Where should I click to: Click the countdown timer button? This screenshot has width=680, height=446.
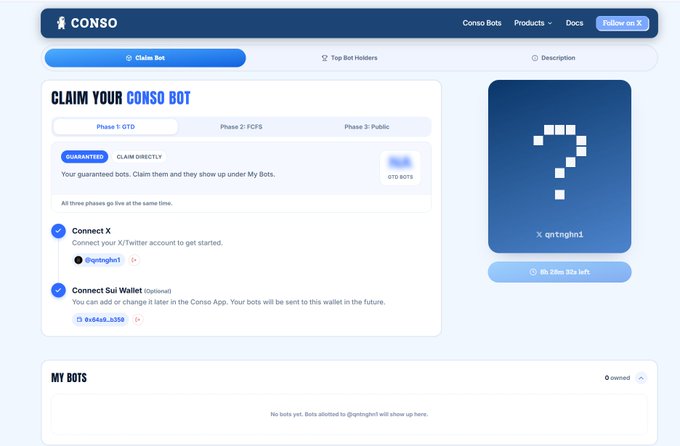[x=559, y=272]
